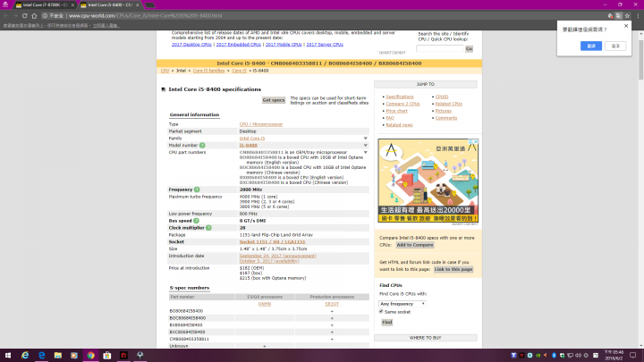The width and height of the screenshot is (644, 362).
Task: Close the translate popup with its X
Action: (x=626, y=26)
